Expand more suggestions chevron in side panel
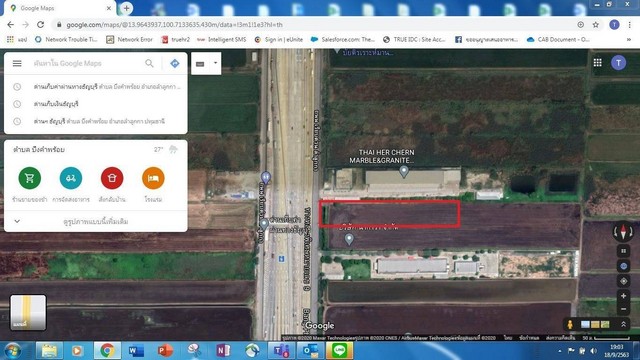 tap(17, 221)
